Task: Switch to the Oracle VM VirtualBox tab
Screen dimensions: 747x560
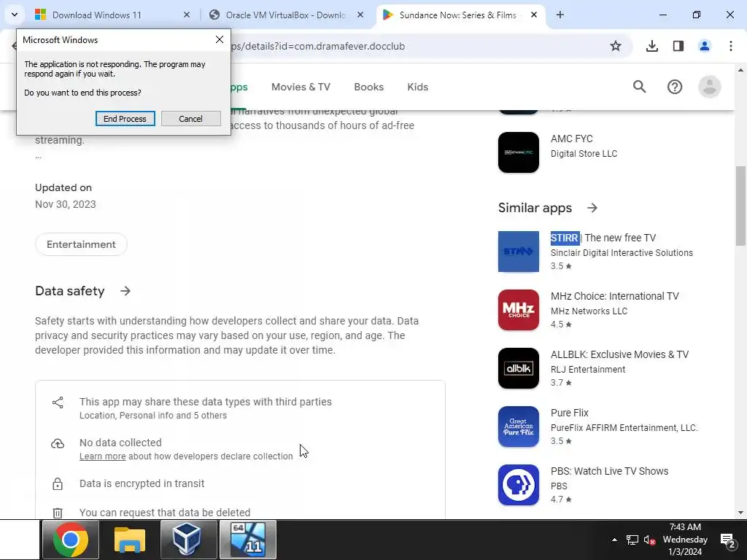Action: pos(285,15)
